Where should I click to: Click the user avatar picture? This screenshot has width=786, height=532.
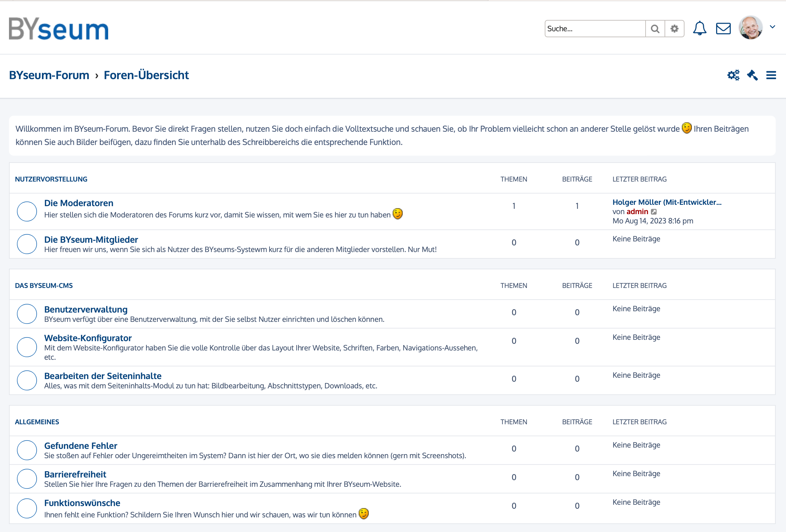[x=750, y=28]
